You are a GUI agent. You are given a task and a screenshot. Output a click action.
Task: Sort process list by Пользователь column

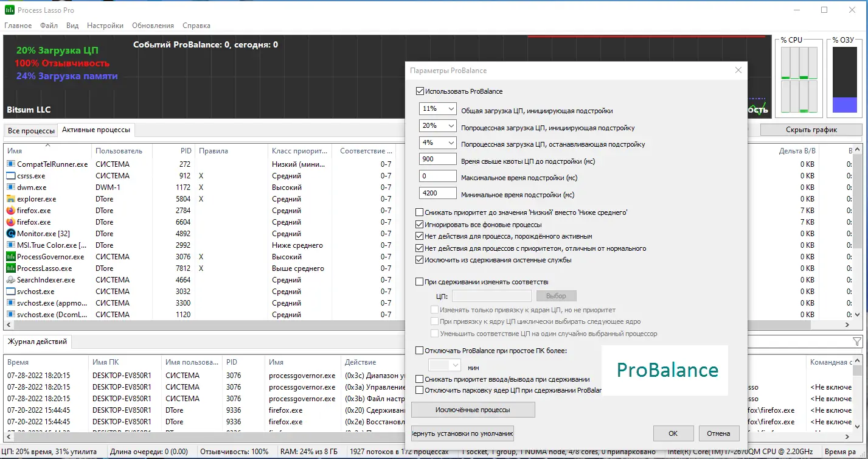tap(122, 151)
